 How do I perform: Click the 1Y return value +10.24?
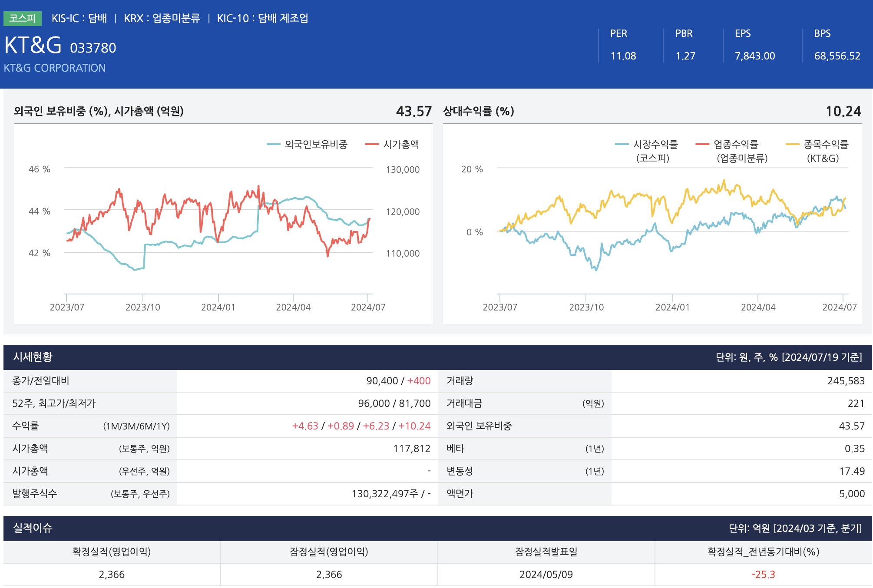(x=414, y=426)
